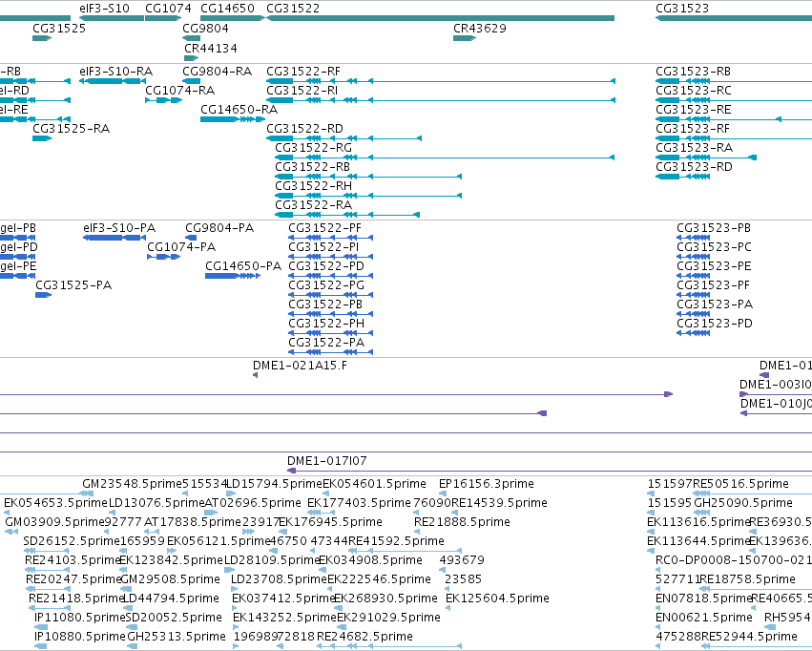This screenshot has width=812, height=651.
Task: Select transcript label CG31523-RE
Action: pyautogui.click(x=694, y=110)
